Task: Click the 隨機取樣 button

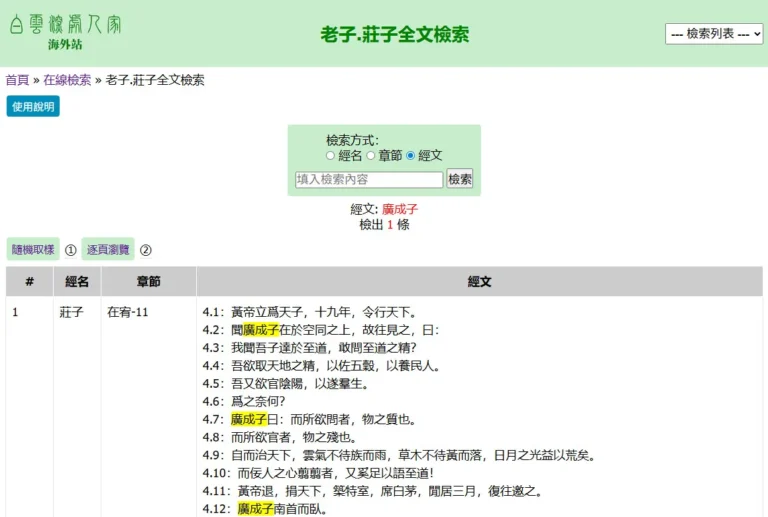Action: point(33,250)
